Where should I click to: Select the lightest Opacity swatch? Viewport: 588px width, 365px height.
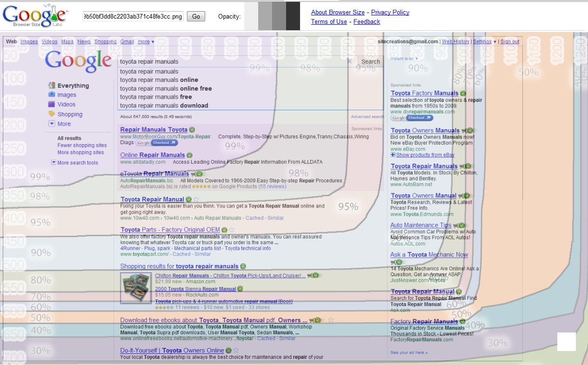tap(251, 16)
